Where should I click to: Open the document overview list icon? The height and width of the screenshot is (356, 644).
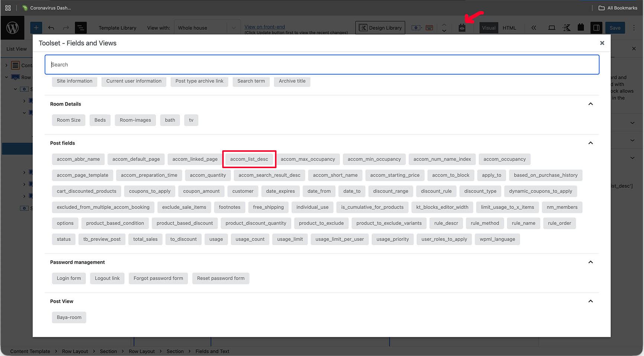[x=81, y=28]
